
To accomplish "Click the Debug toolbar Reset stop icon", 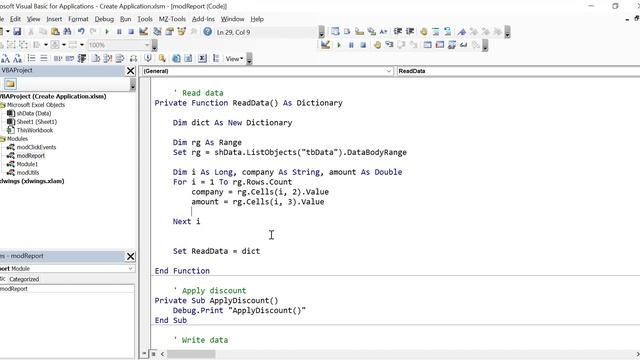I will (363, 45).
